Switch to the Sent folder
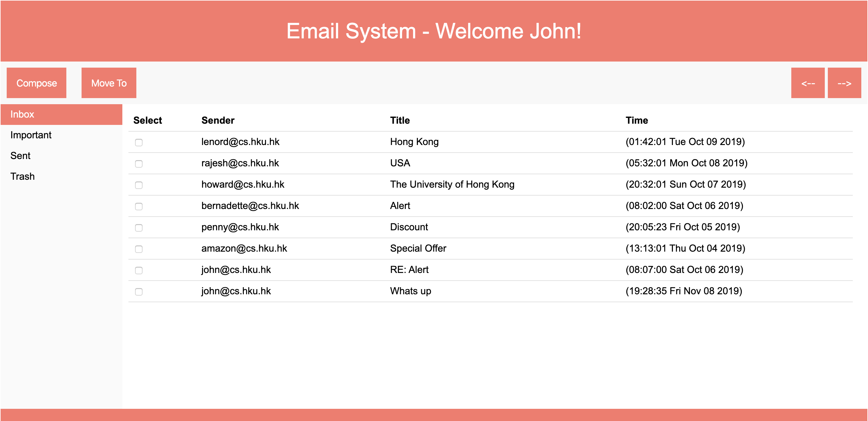 [20, 156]
